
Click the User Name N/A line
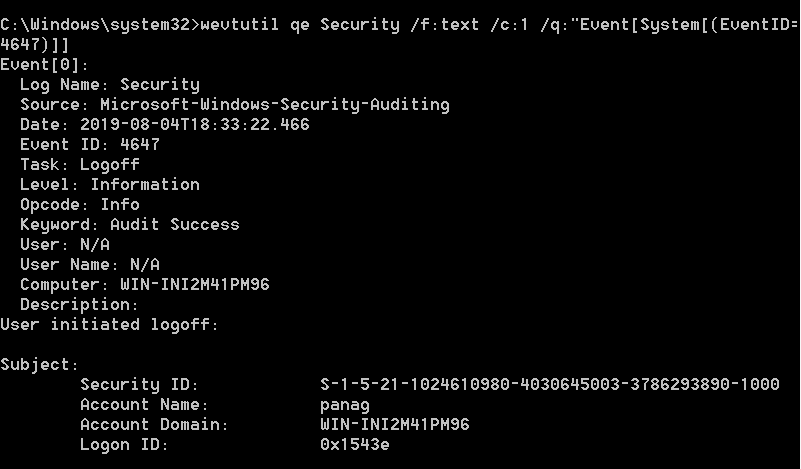click(89, 265)
